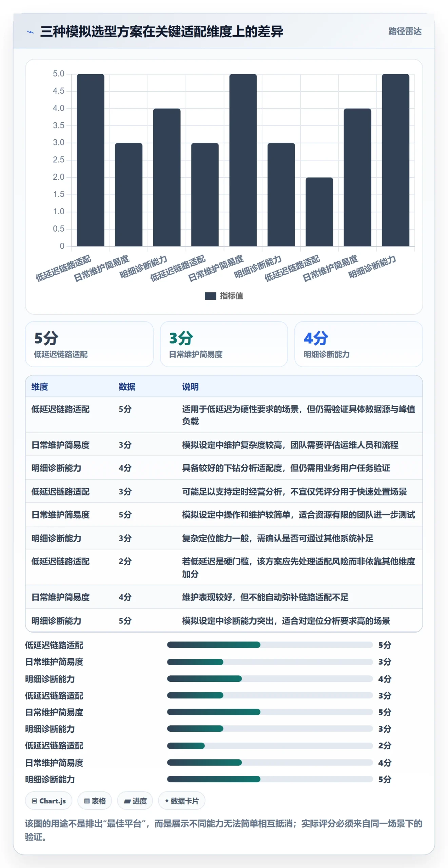Screen dimensions: 448x868
Task: Click the cell 模拟设定中操作和维护较简单
Action: click(298, 515)
